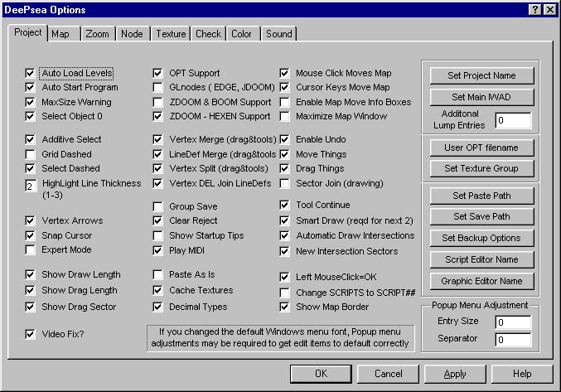Click the Set Project Name button
Image resolution: width=561 pixels, height=392 pixels.
(481, 75)
